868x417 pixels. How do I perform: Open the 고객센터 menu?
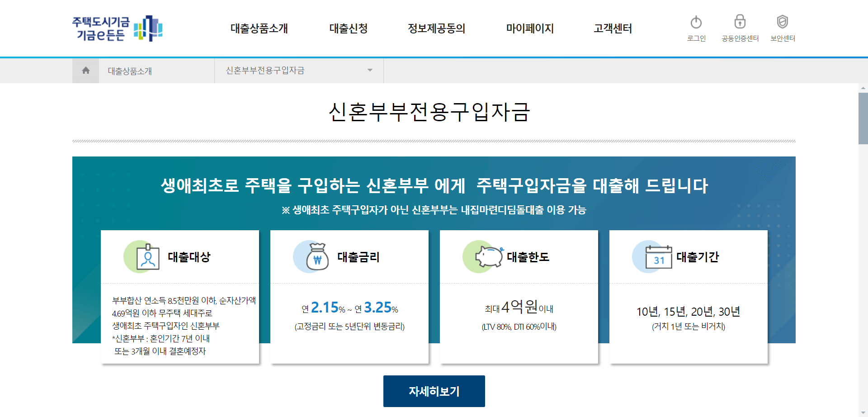click(613, 28)
